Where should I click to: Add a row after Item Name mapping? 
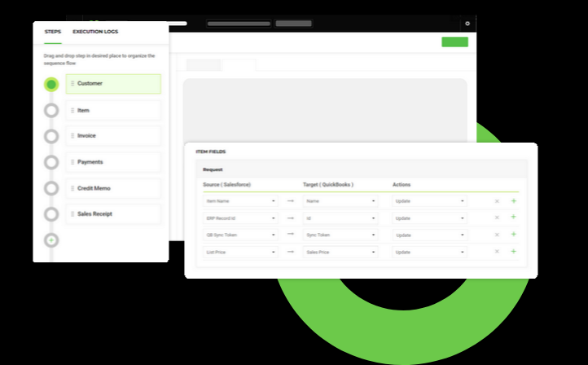point(514,201)
